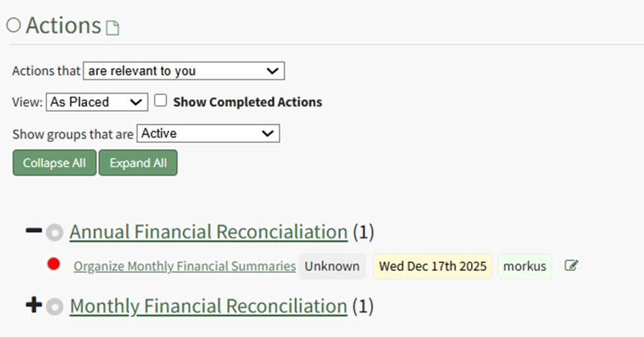
Task: Click the circle icon beside Actions heading
Action: tap(13, 26)
